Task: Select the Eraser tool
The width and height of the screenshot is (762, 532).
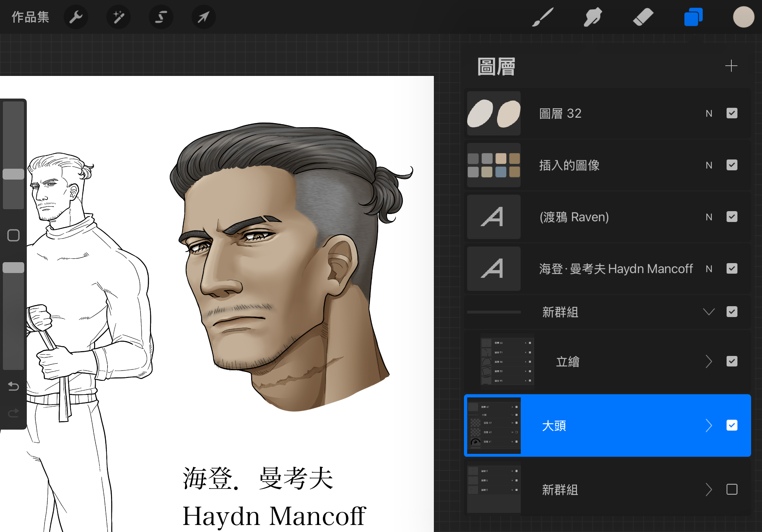Action: [x=643, y=17]
